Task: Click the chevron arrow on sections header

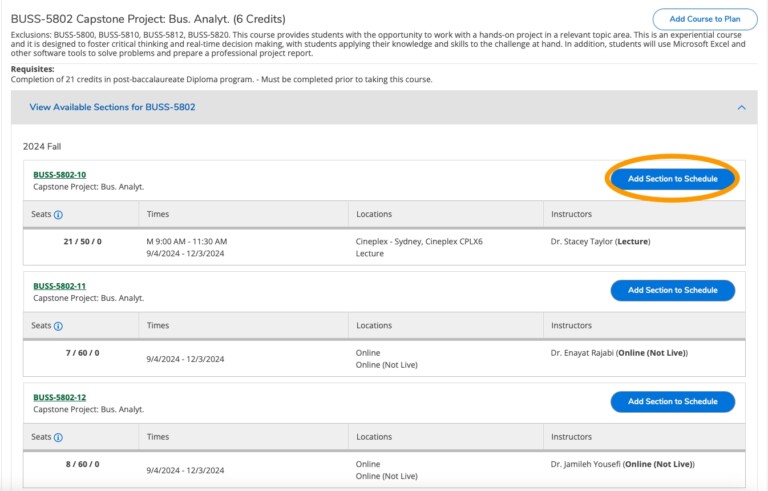Action: coord(742,107)
